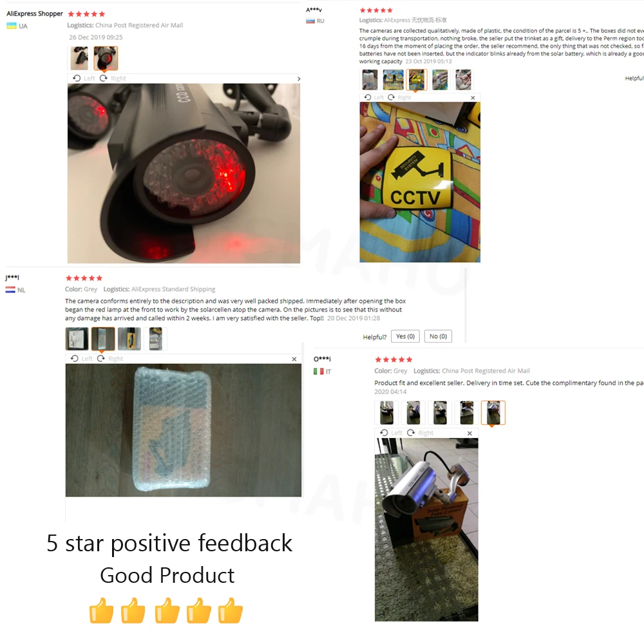
Task: Mark NL review unhelpful with No (0)
Action: [438, 336]
